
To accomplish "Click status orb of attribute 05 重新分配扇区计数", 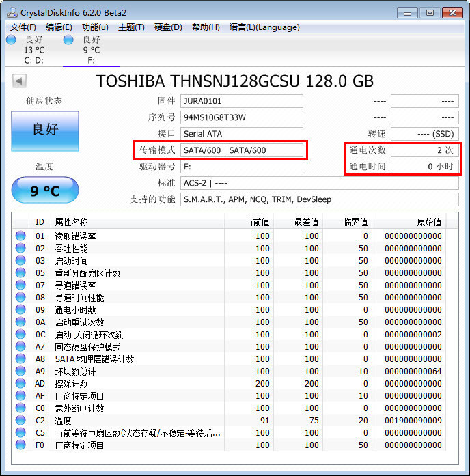I will pos(20,272).
